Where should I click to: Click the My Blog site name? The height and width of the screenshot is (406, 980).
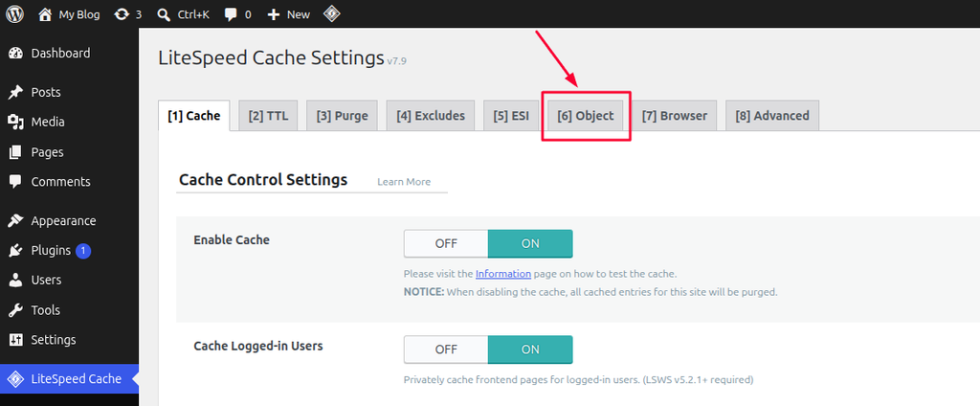click(x=79, y=15)
